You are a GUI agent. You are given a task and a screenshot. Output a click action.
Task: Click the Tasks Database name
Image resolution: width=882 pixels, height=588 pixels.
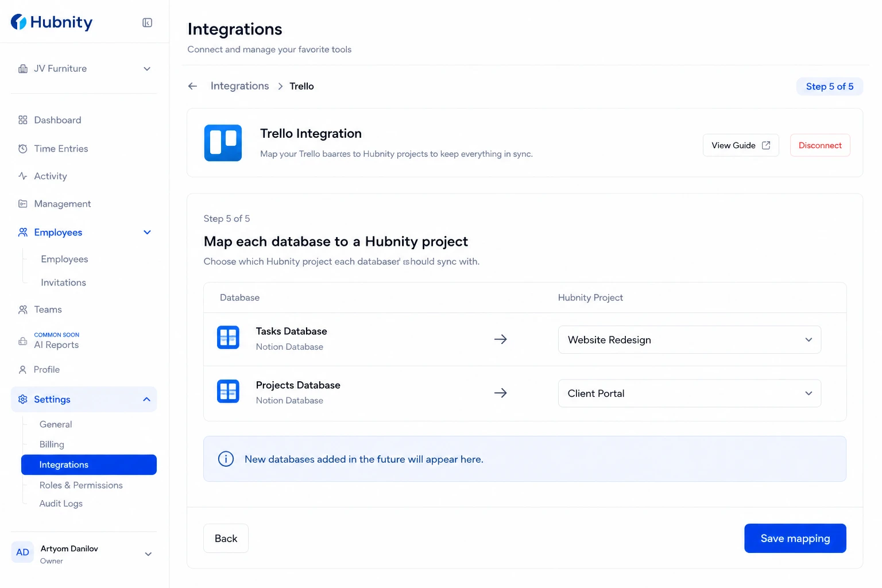click(292, 331)
